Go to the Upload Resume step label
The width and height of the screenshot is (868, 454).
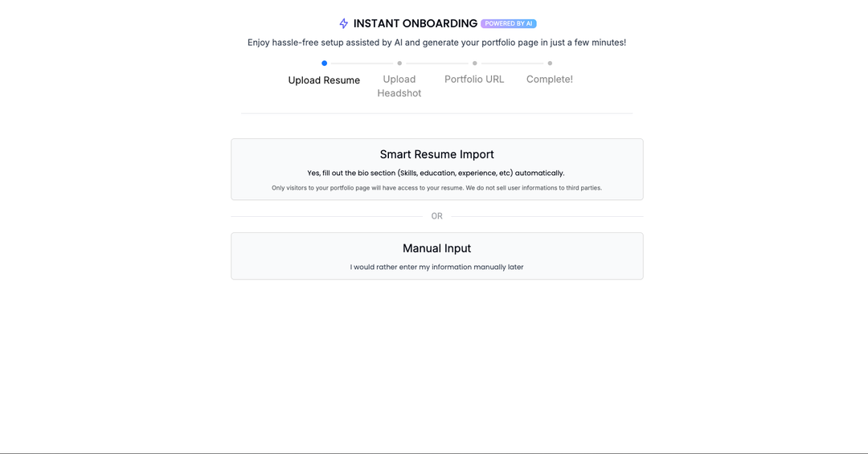tap(324, 80)
